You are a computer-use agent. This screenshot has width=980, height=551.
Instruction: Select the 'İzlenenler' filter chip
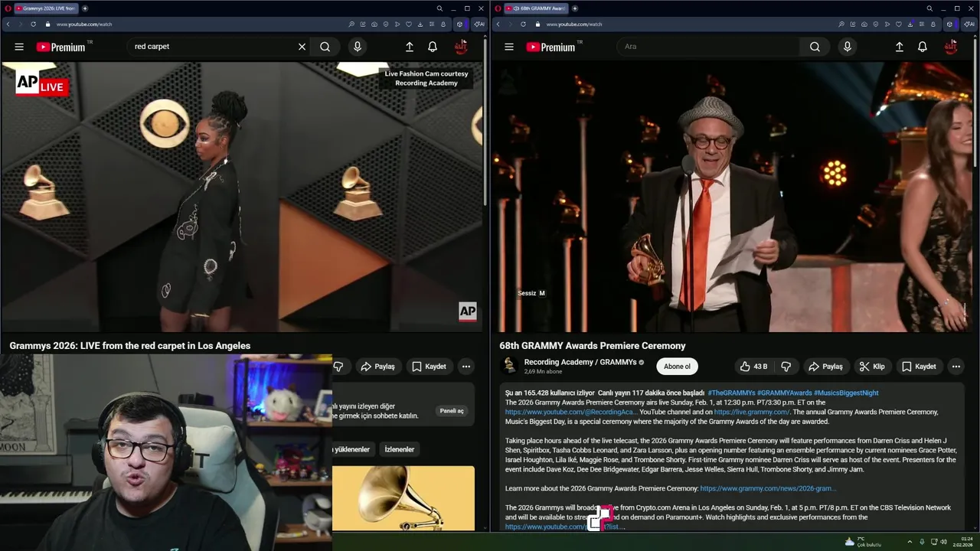(399, 449)
